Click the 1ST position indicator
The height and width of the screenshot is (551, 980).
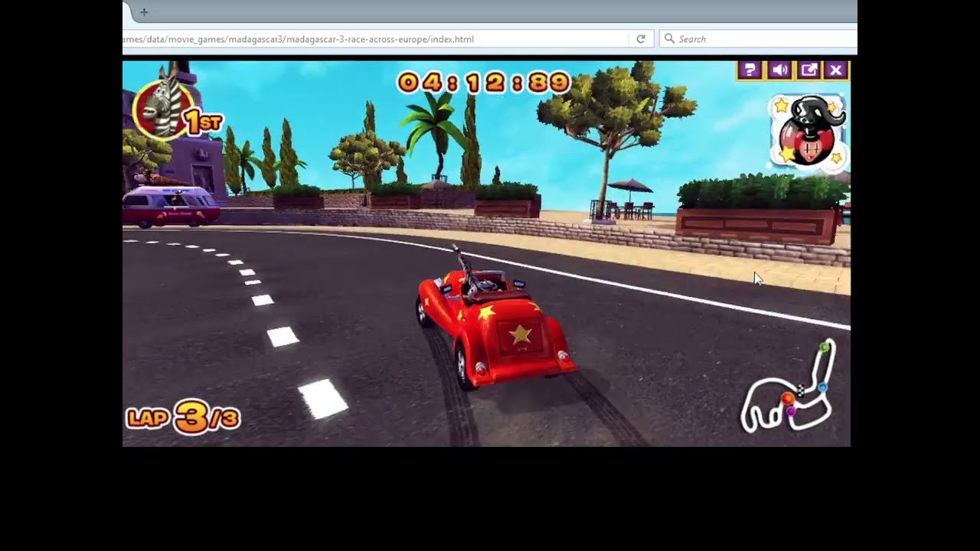coord(203,122)
